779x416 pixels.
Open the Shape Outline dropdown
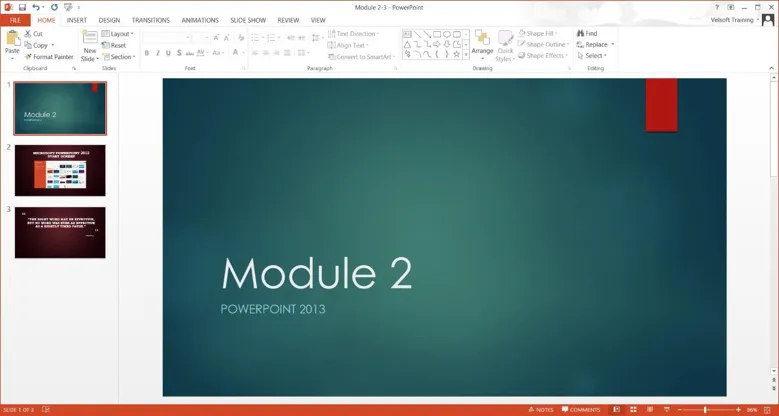click(544, 44)
